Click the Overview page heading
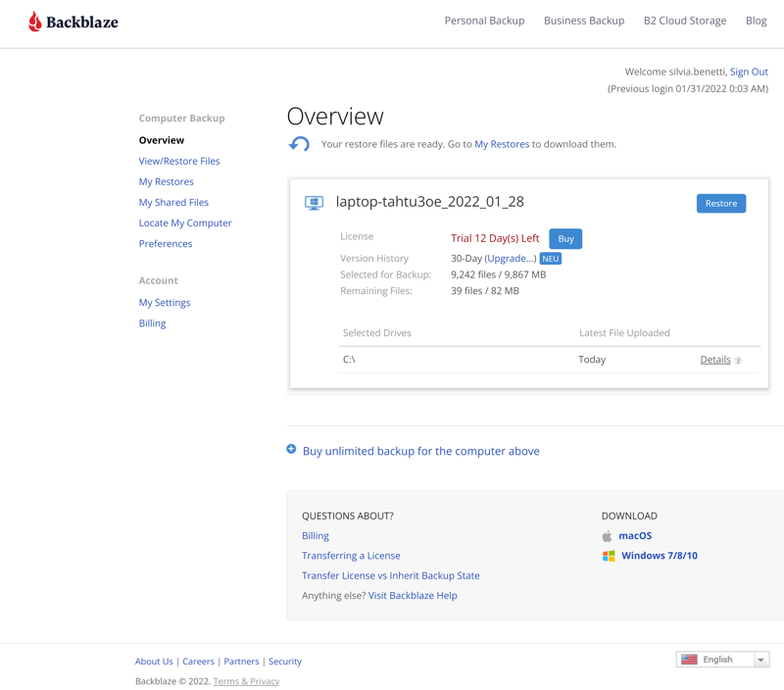This screenshot has width=784, height=690. (x=335, y=117)
